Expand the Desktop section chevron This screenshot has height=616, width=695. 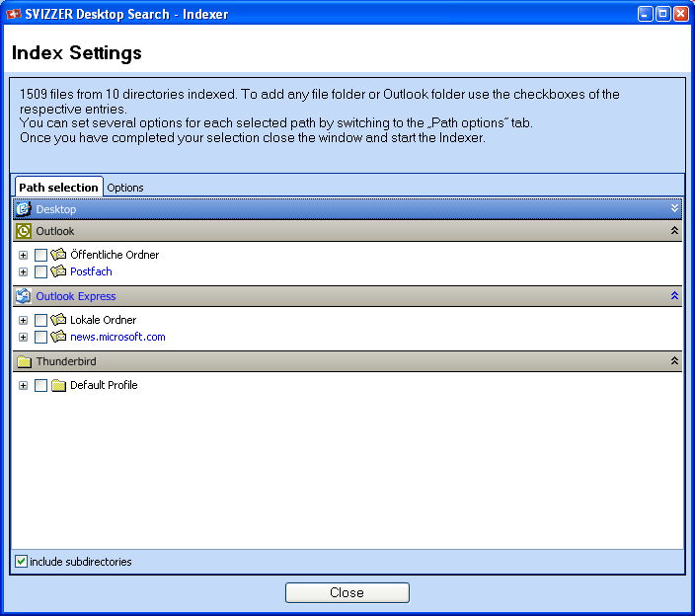click(x=674, y=208)
